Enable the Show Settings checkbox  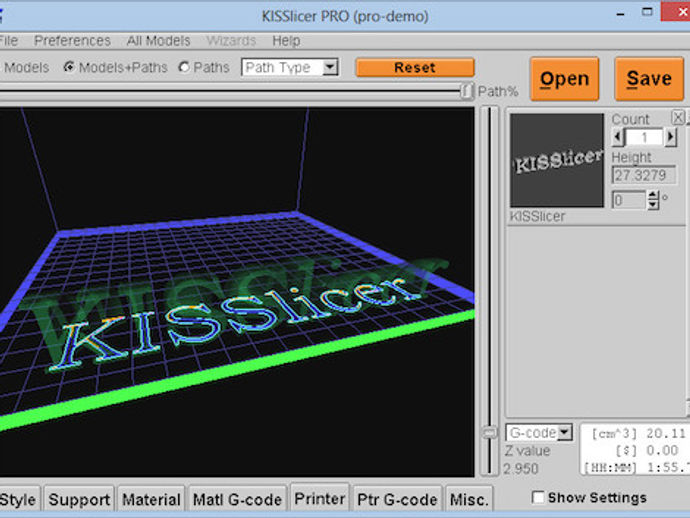538,498
